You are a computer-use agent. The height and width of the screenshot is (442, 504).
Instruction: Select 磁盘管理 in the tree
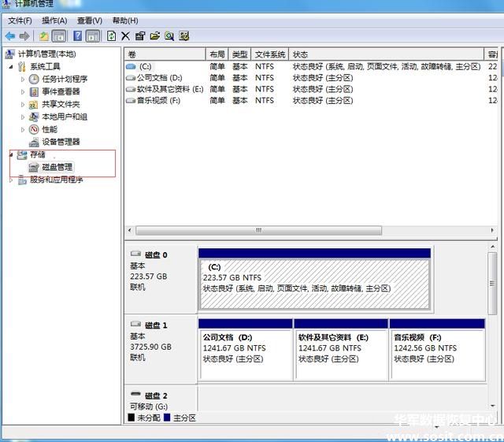57,167
